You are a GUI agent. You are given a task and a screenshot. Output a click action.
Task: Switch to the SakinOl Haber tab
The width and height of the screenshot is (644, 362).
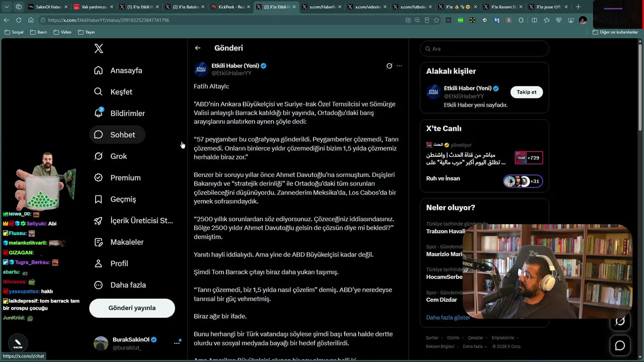tap(48, 7)
